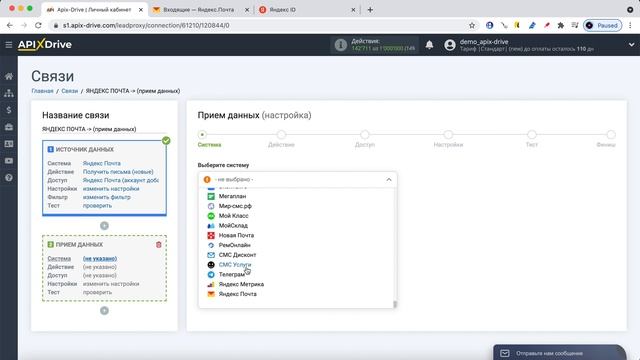
Task: Click the actions info icon in header
Action: click(340, 45)
